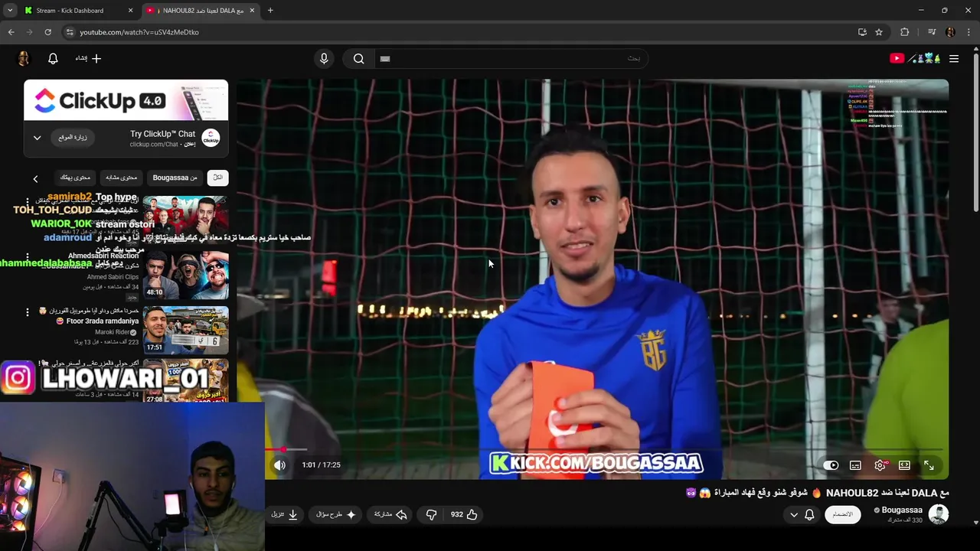Select the محتوى يهمك filter chip
Viewport: 980px width, 551px height.
pos(75,178)
